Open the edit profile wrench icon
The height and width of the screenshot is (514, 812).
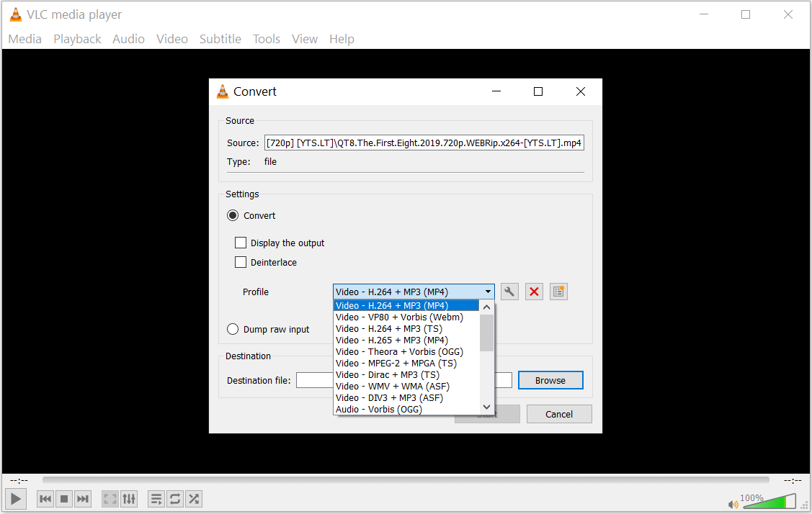pos(509,292)
